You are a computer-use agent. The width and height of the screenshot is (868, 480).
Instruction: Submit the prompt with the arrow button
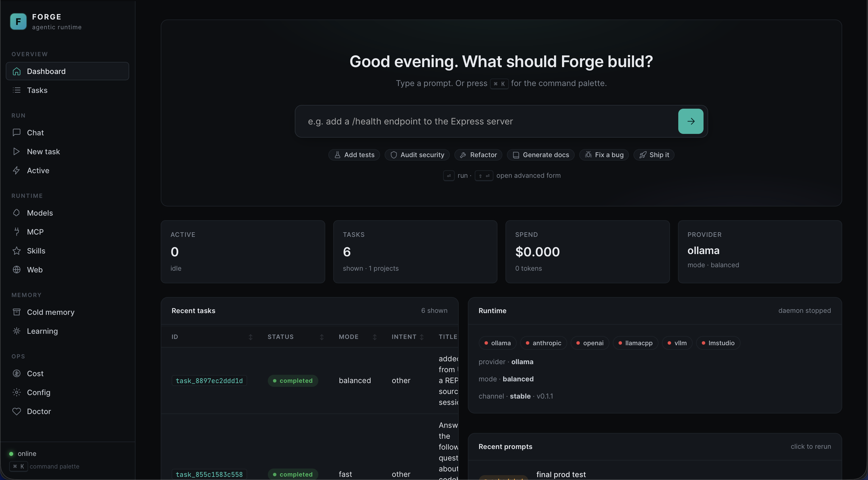click(690, 121)
